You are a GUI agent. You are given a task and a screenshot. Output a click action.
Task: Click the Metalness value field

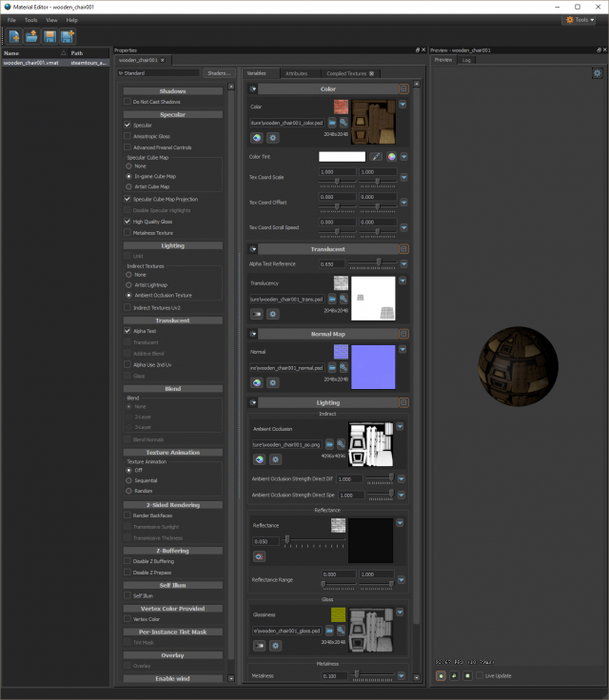point(334,676)
